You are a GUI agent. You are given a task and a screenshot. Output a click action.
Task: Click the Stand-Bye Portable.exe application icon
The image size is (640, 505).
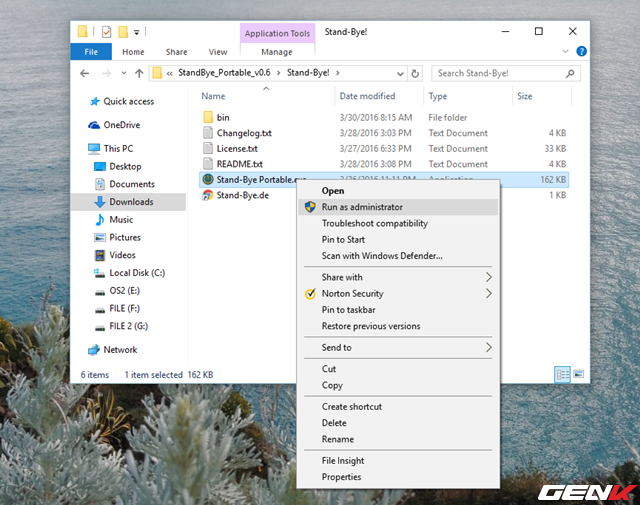[x=208, y=180]
